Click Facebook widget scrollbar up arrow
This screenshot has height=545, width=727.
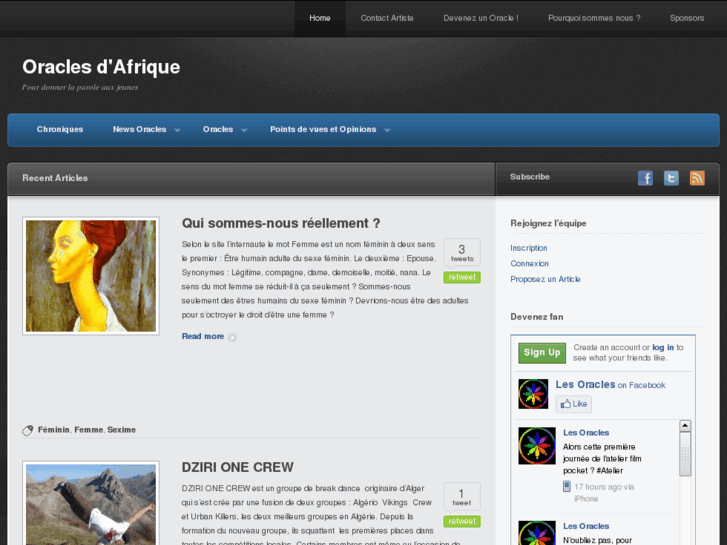[x=685, y=426]
